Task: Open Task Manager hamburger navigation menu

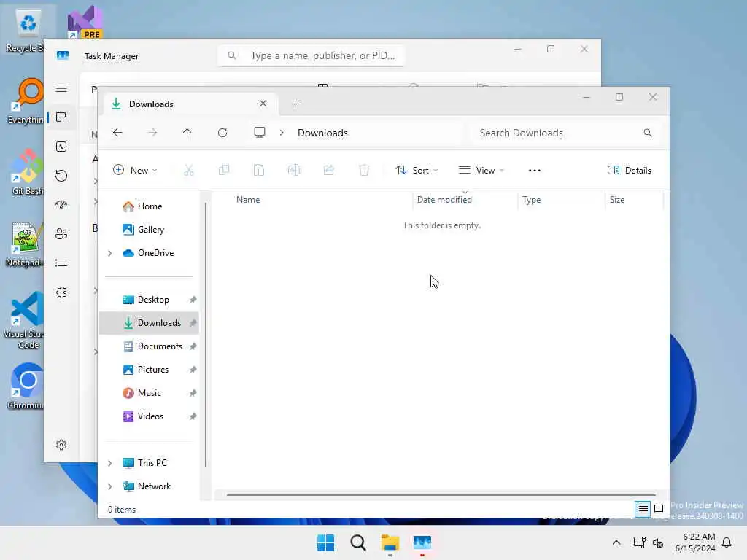Action: [x=61, y=88]
